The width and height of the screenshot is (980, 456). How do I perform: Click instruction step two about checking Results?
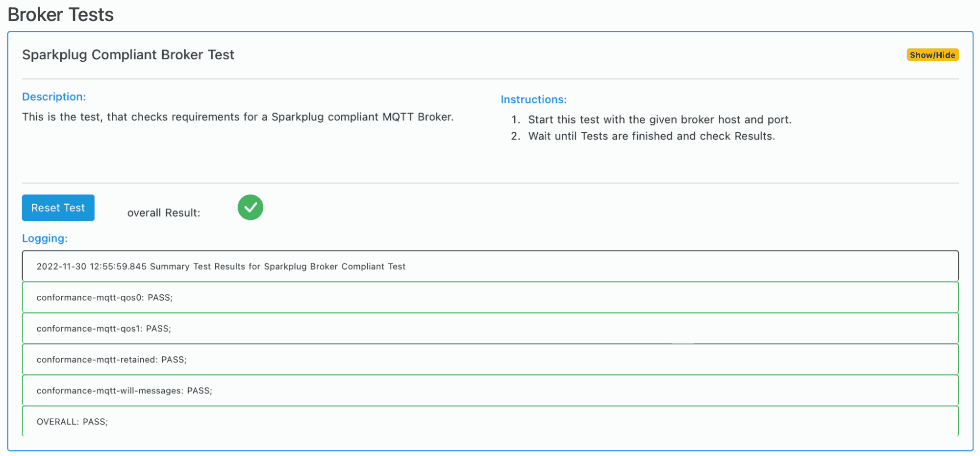[x=651, y=136]
